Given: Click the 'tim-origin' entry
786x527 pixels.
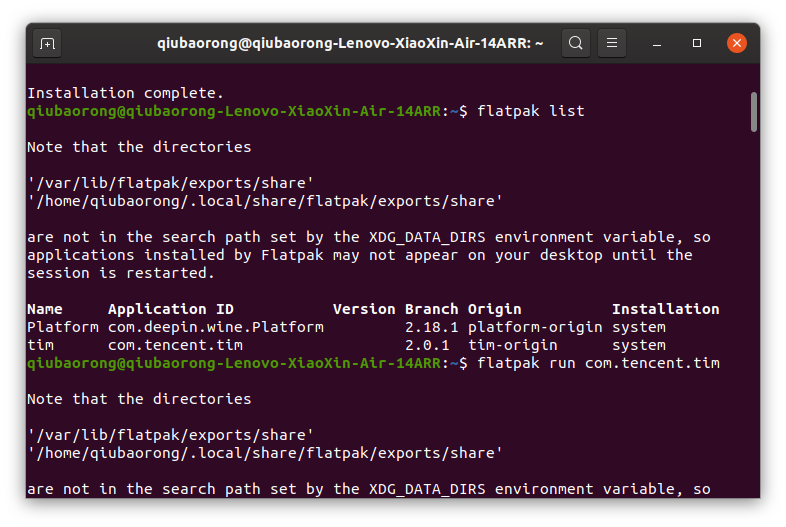Looking at the screenshot, I should tap(513, 345).
